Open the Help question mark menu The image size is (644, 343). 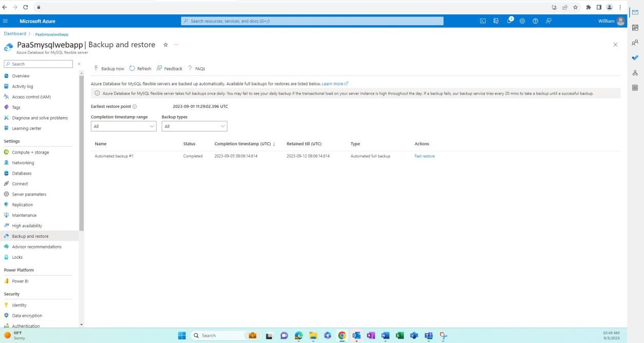coord(535,22)
